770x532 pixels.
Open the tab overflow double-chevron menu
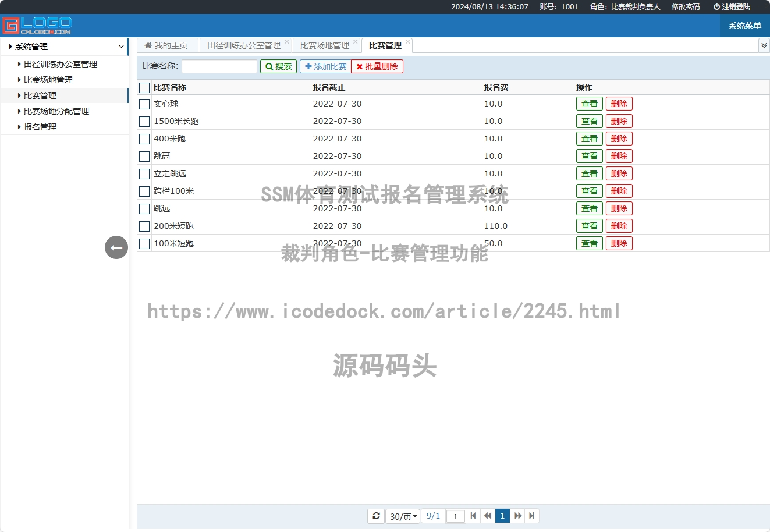tap(764, 45)
